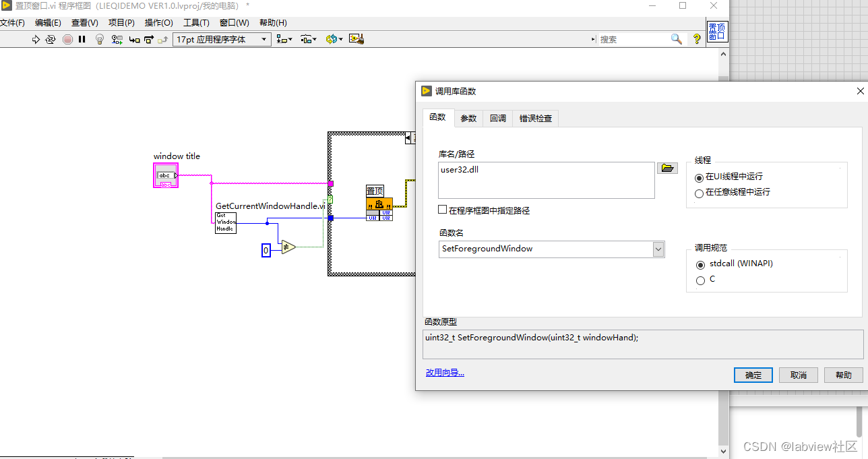Enable highlight execution (light bulb)
This screenshot has height=459, width=868.
[100, 39]
